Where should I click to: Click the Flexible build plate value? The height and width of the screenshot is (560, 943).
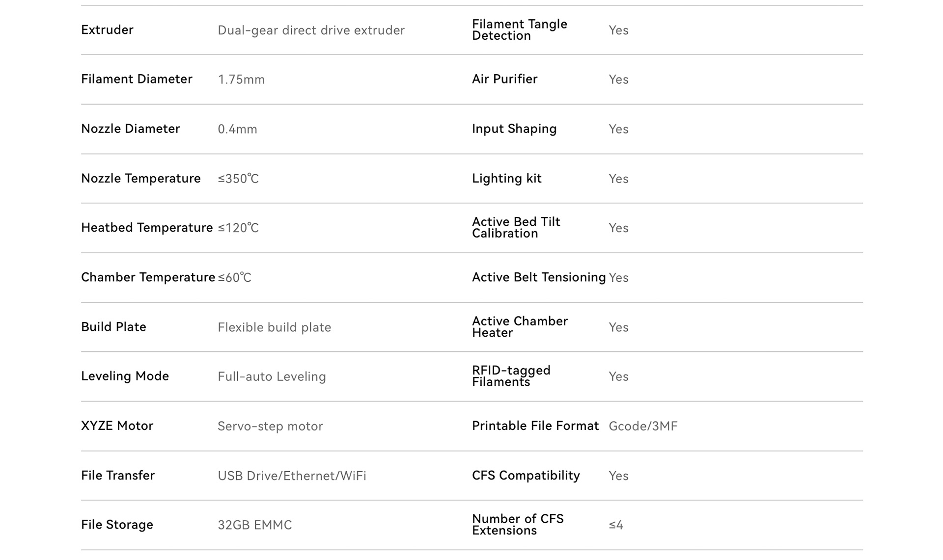click(274, 327)
